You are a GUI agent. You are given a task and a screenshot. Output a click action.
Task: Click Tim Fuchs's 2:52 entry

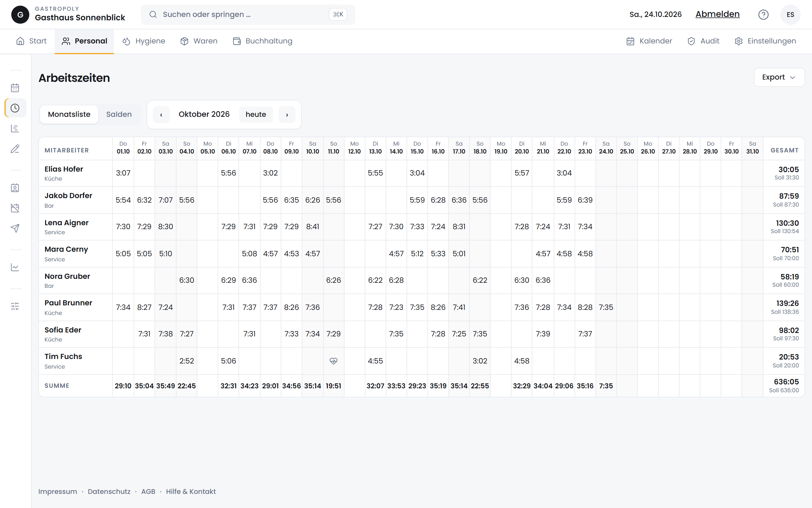tap(187, 361)
